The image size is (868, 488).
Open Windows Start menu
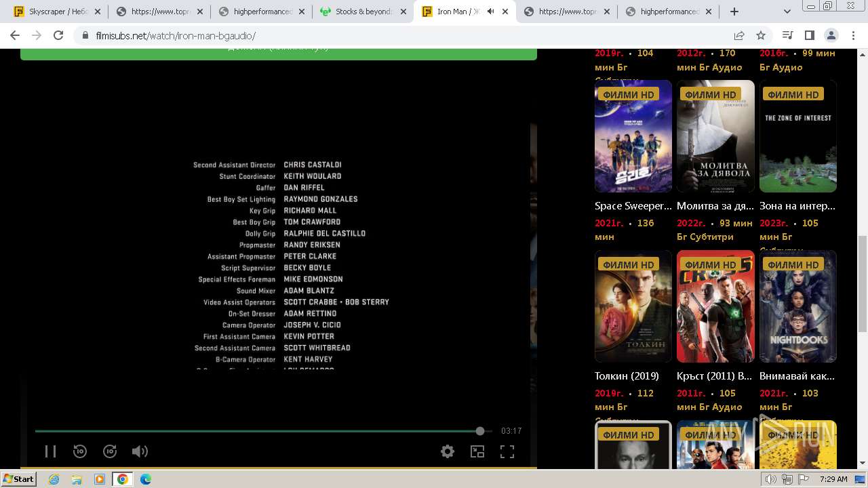tap(19, 479)
